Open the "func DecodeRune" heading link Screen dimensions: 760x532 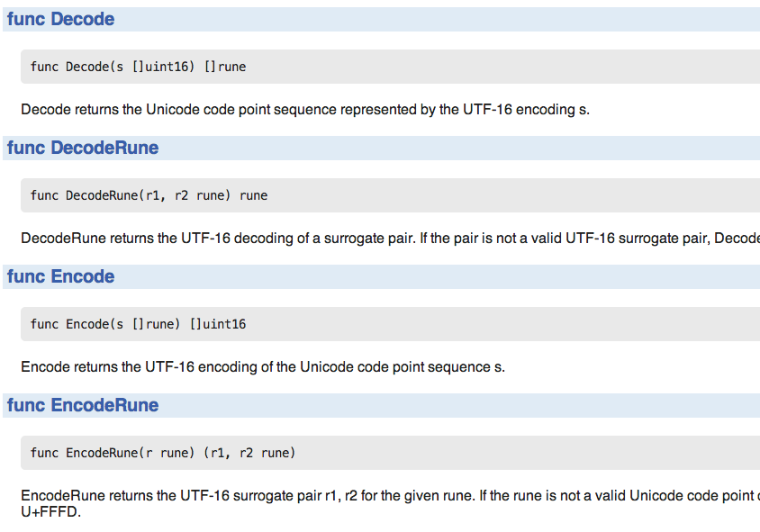click(x=83, y=148)
